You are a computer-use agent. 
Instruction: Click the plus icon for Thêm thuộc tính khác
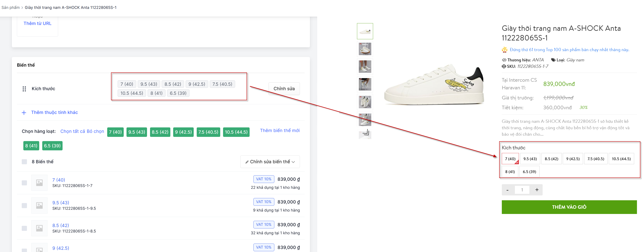[x=24, y=113]
